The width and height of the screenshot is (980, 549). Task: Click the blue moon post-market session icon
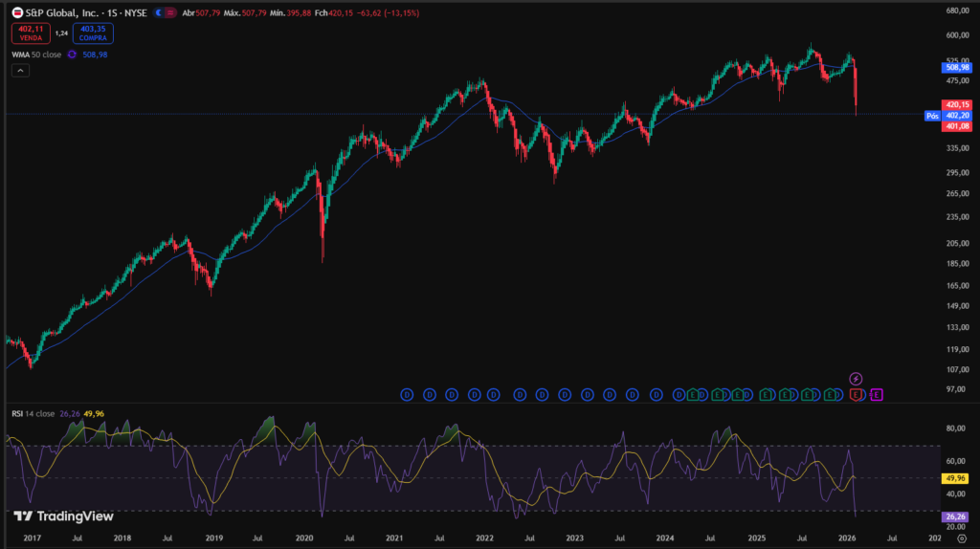[159, 12]
